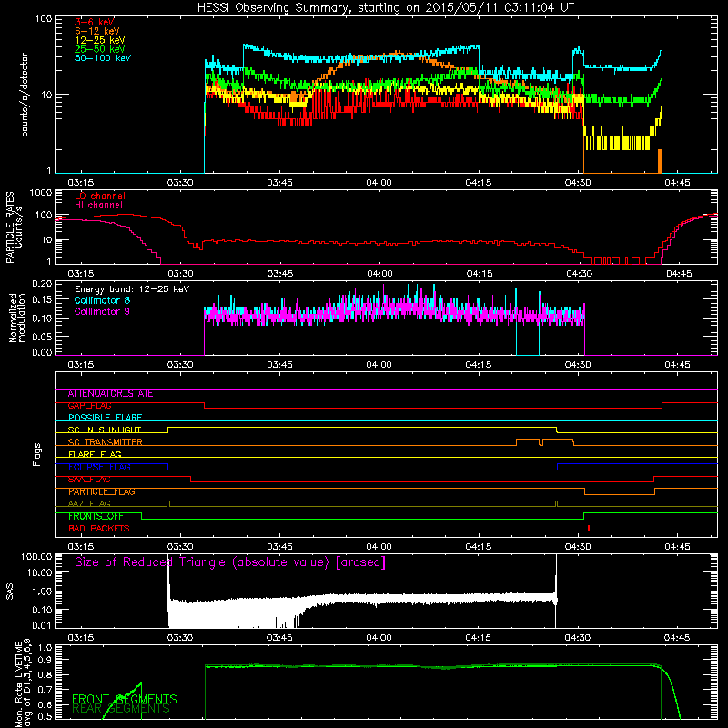Click the vertical 'Flags' axis label
This screenshot has width=728, height=728.
pos(37,454)
